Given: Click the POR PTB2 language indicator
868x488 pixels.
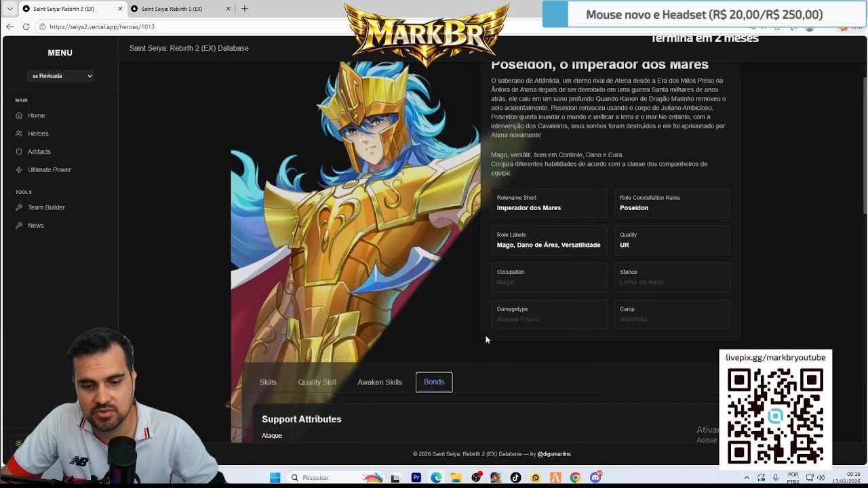Looking at the screenshot, I should [x=793, y=478].
